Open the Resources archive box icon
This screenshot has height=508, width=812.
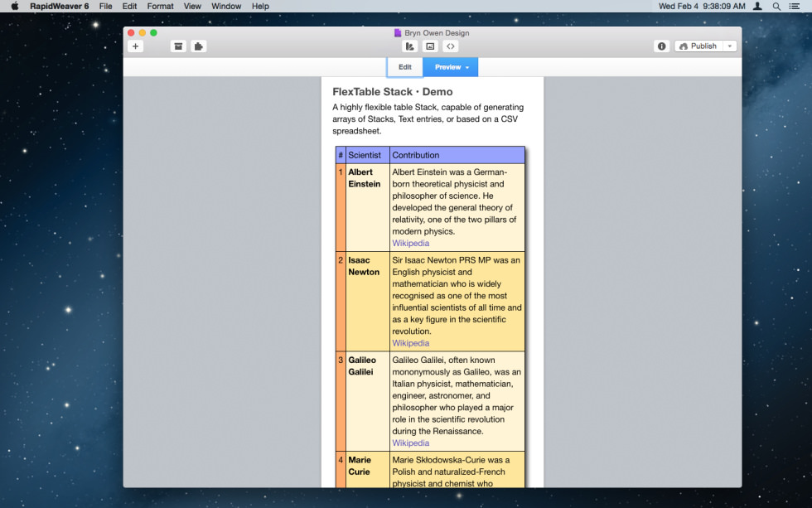(178, 46)
